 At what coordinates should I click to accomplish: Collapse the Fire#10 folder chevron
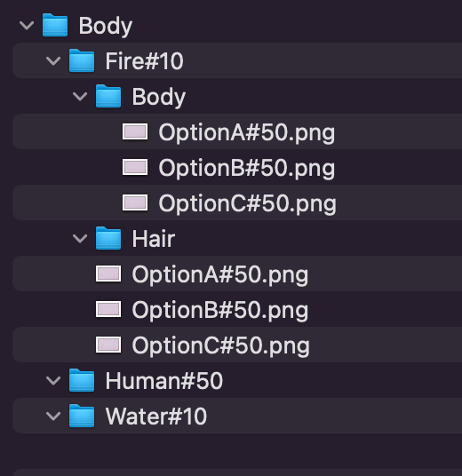pyautogui.click(x=53, y=60)
